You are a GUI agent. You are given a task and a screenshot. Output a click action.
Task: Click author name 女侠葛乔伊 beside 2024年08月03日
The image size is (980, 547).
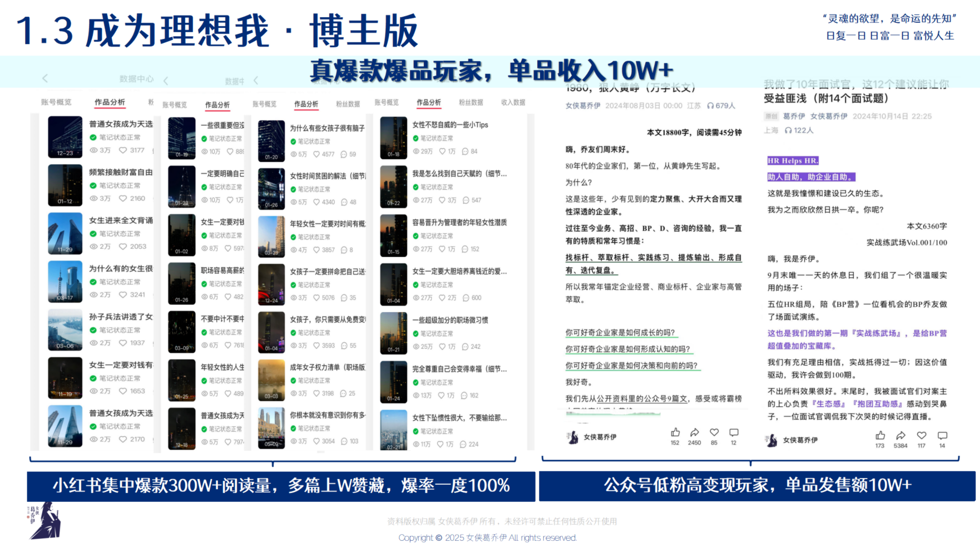pyautogui.click(x=583, y=106)
